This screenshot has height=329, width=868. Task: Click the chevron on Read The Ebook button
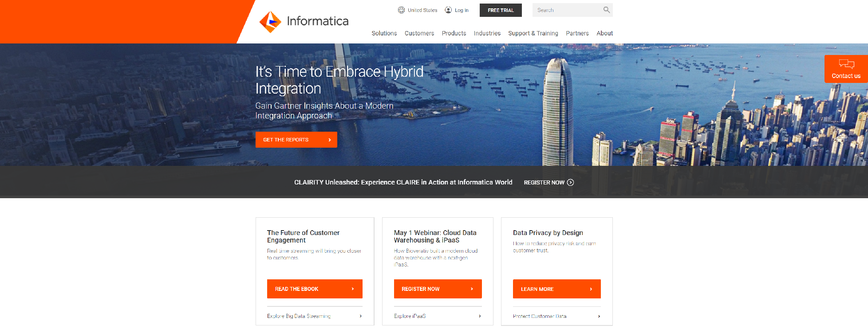pyautogui.click(x=353, y=289)
